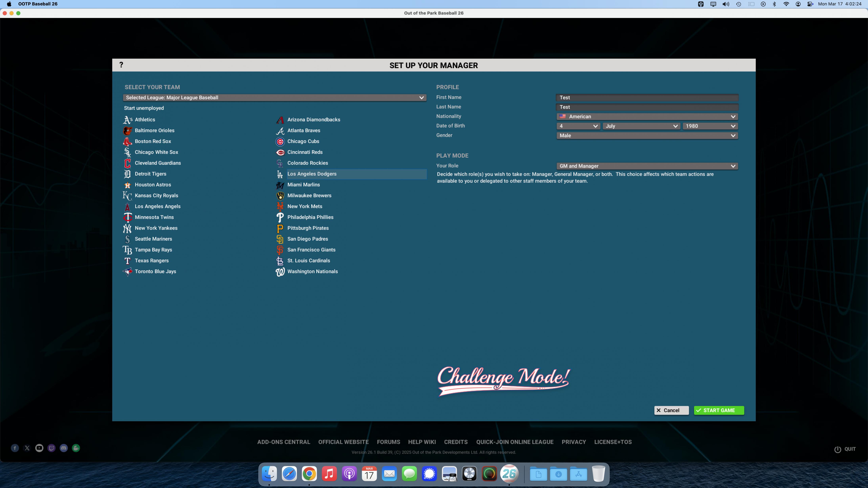Expand the Your Role dropdown
Image resolution: width=868 pixels, height=488 pixels.
click(x=647, y=166)
